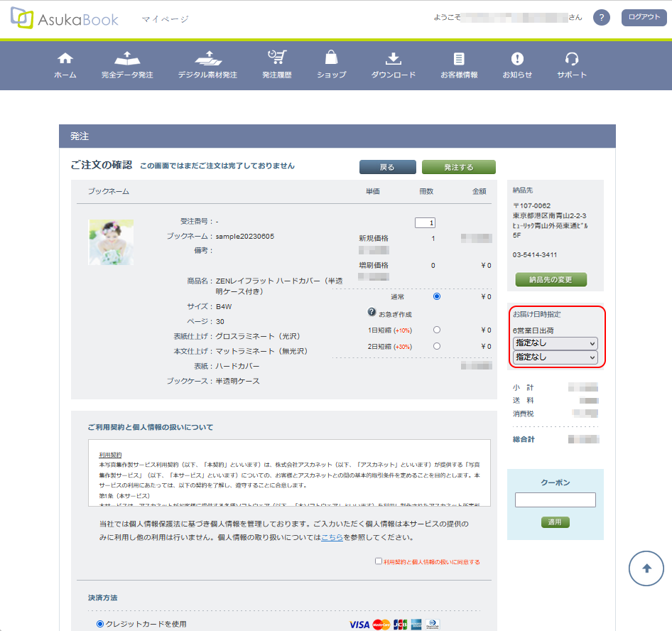Check the 利用契約 agreement checkbox
This screenshot has width=672, height=631.
coord(379,561)
